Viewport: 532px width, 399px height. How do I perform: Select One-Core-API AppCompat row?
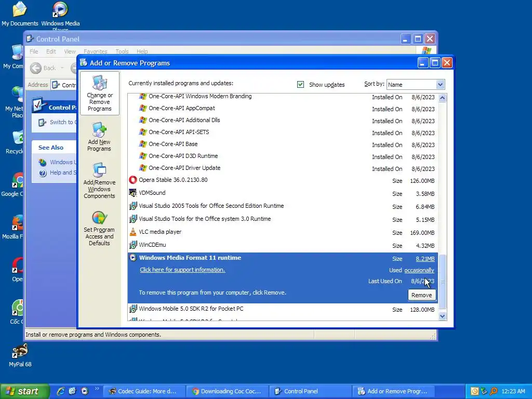coord(283,109)
